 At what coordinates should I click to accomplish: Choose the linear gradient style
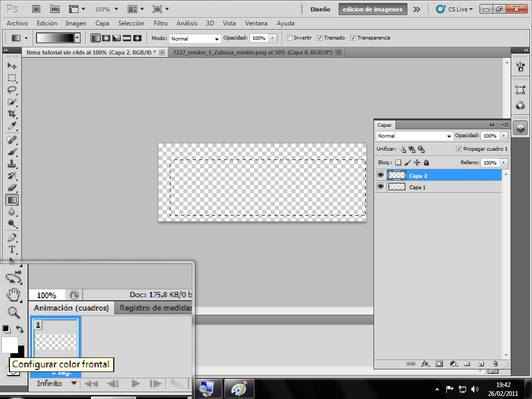tap(96, 38)
